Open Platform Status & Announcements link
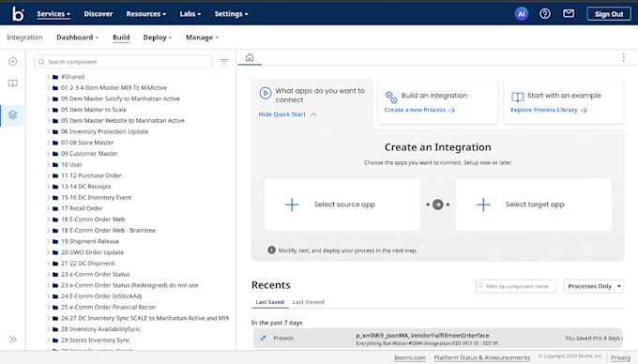Image resolution: width=638 pixels, height=364 pixels. pyautogui.click(x=481, y=357)
